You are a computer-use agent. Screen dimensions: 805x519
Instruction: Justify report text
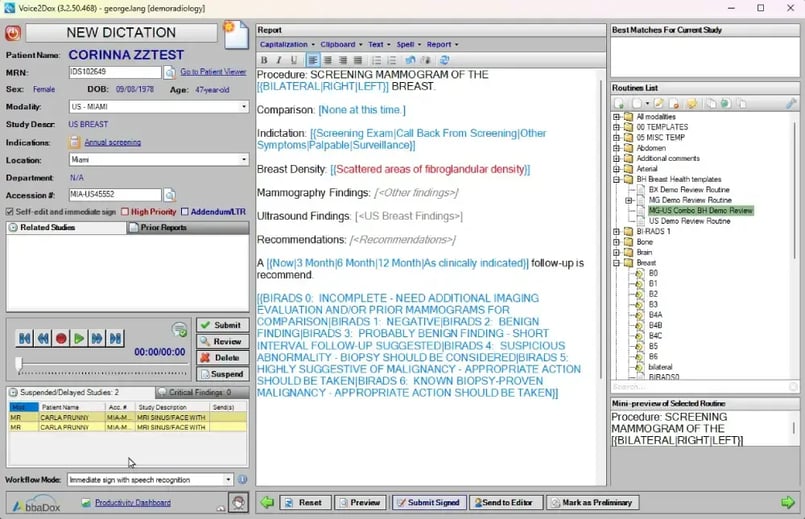(358, 60)
